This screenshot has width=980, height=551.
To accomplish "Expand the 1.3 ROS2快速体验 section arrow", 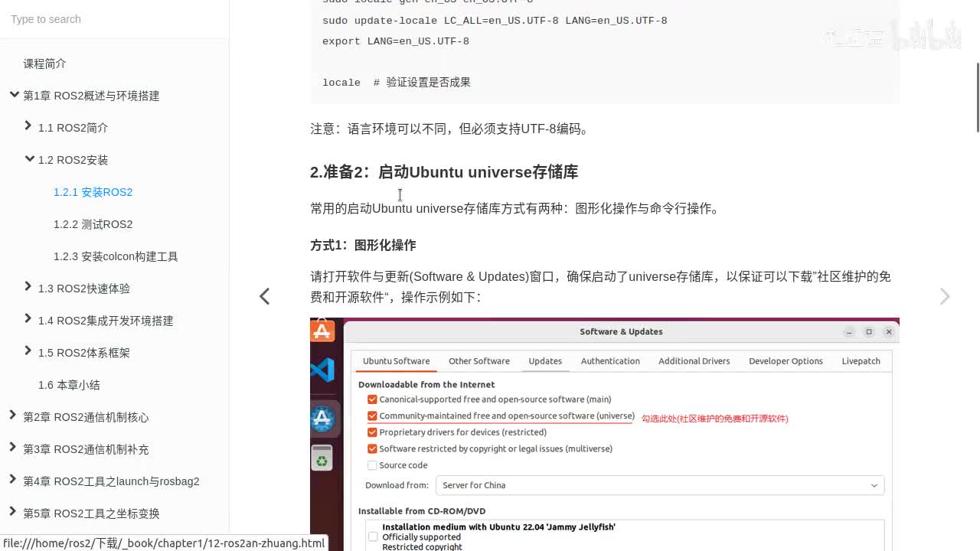I will pos(28,287).
